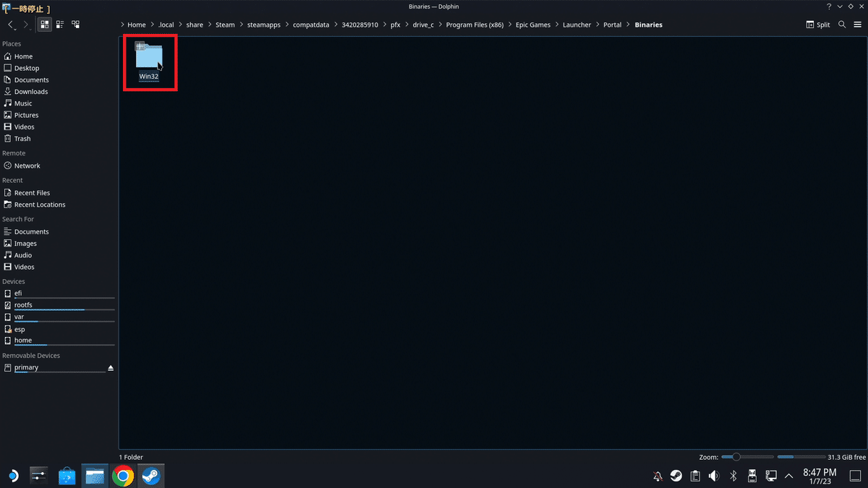The height and width of the screenshot is (488, 868).
Task: Go to Launcher breadcrumb
Action: click(577, 25)
